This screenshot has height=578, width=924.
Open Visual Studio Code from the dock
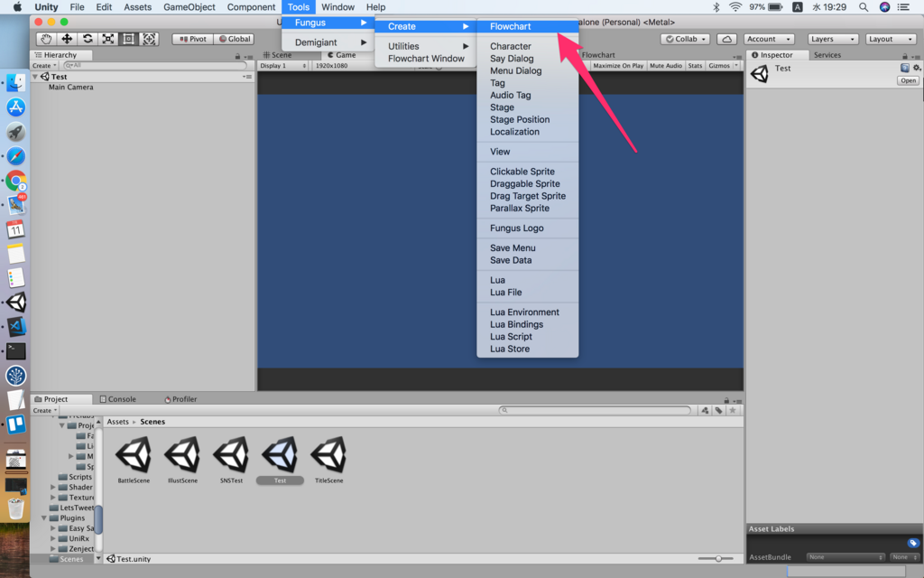pos(16,326)
